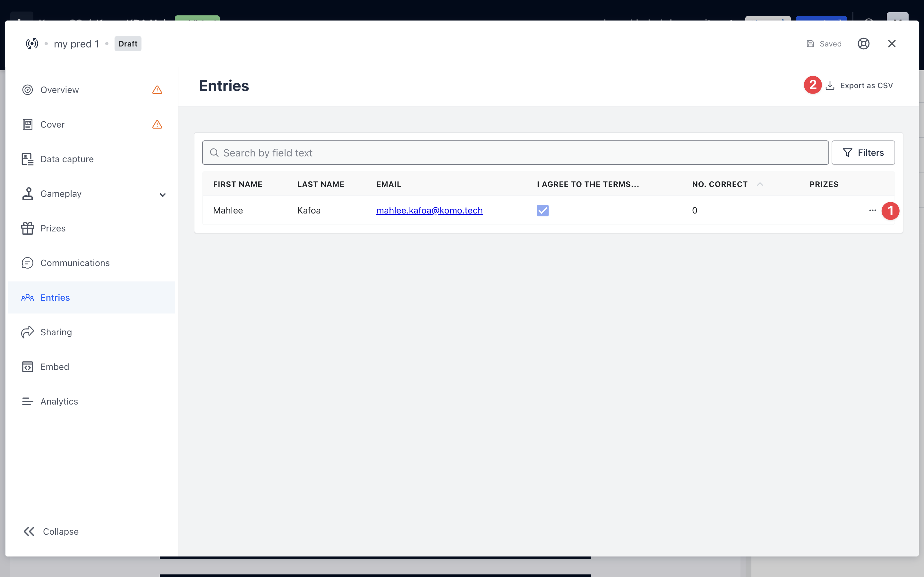
Task: Collapse the sidebar navigation
Action: point(50,531)
